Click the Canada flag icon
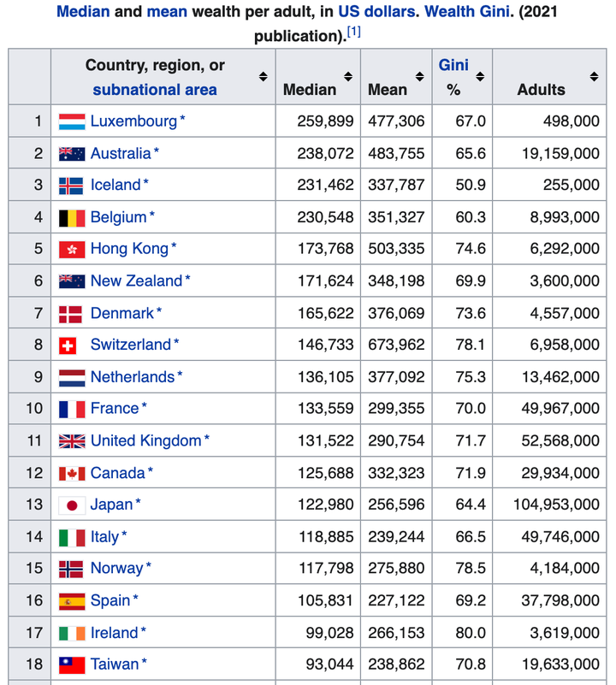The image size is (616, 685). (x=72, y=474)
